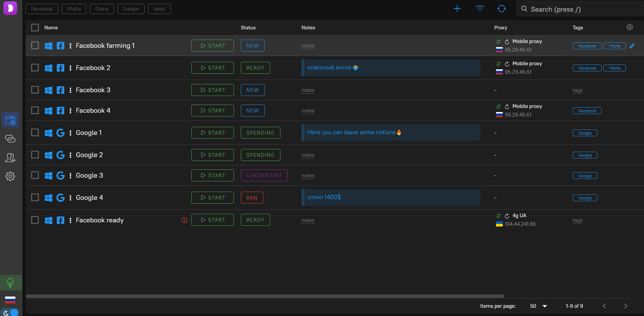Image resolution: width=644 pixels, height=316 pixels.
Task: Open the BAN status selector for Google 4
Action: [252, 198]
